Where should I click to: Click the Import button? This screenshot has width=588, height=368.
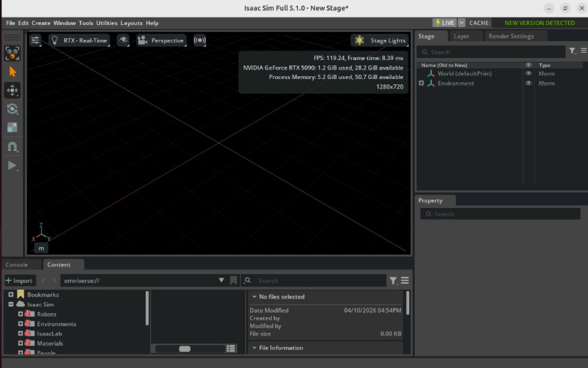point(19,281)
